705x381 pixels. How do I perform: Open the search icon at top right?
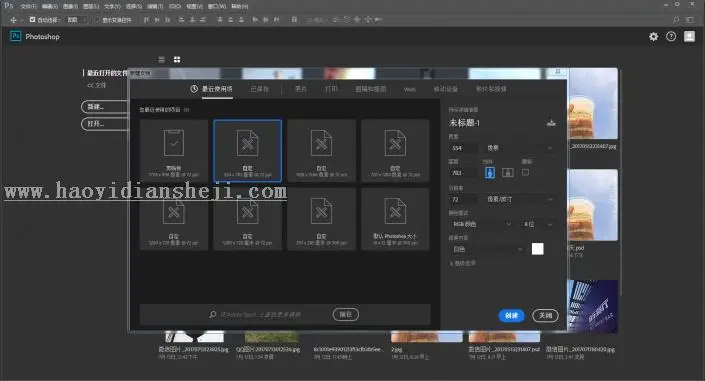coord(676,20)
